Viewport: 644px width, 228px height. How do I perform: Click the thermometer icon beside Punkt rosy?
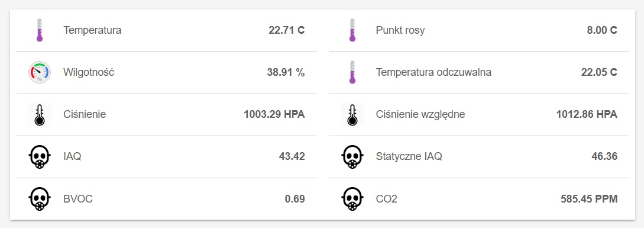[352, 30]
